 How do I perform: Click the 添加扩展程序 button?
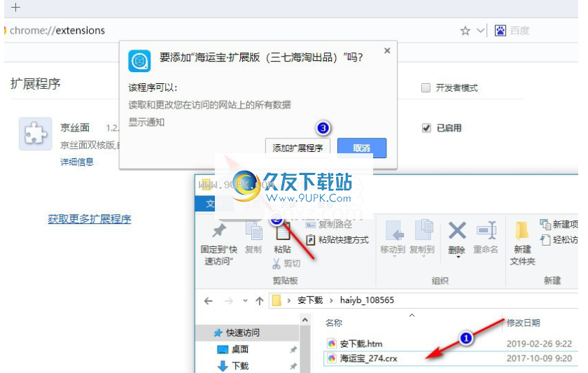[x=297, y=148]
